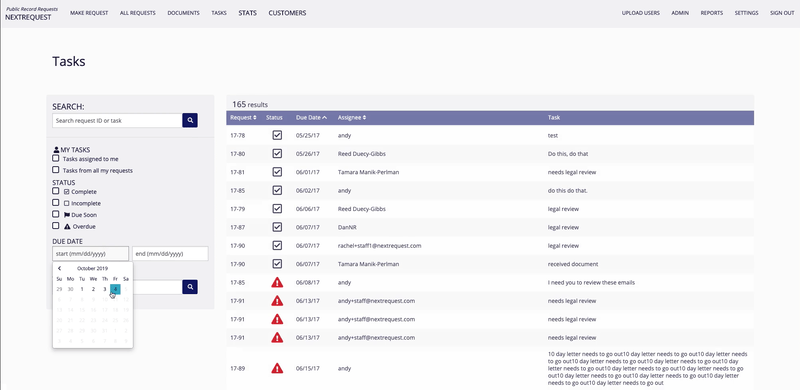Click task 'I need you to review these emails'

pos(591,283)
